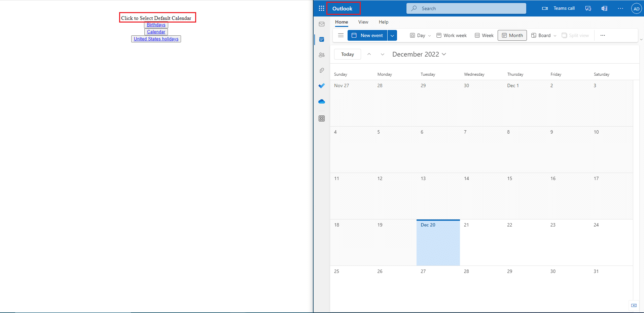Open header more options ellipsis
The width and height of the screenshot is (644, 313).
(620, 8)
